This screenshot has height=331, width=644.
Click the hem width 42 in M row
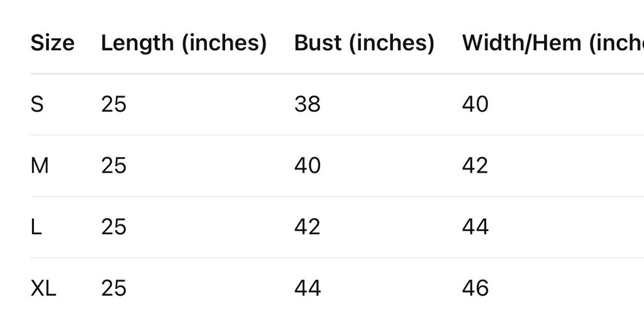(475, 166)
